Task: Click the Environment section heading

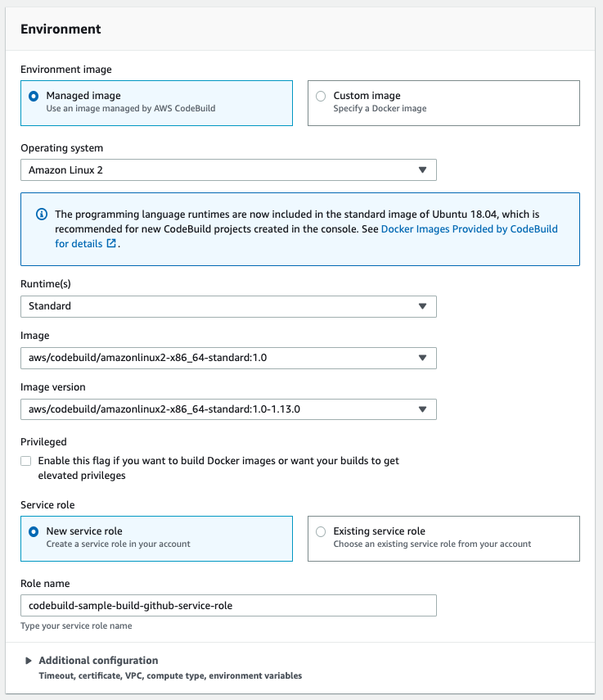Action: pos(61,29)
